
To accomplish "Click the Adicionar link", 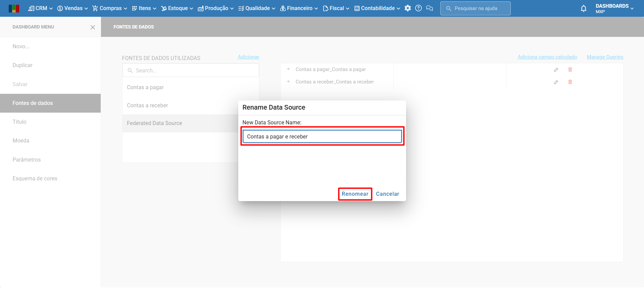I will 248,57.
